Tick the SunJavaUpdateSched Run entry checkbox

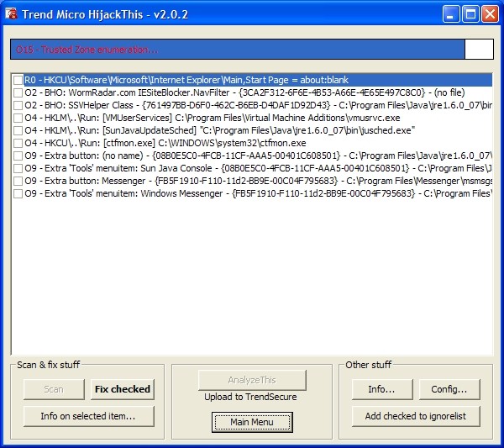click(18, 130)
